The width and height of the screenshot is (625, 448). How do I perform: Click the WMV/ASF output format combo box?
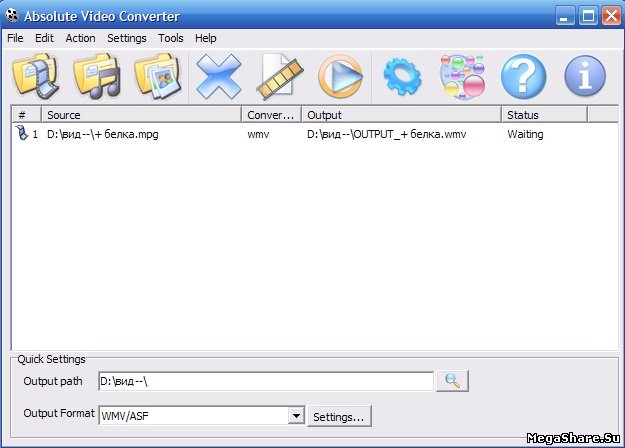click(x=202, y=416)
